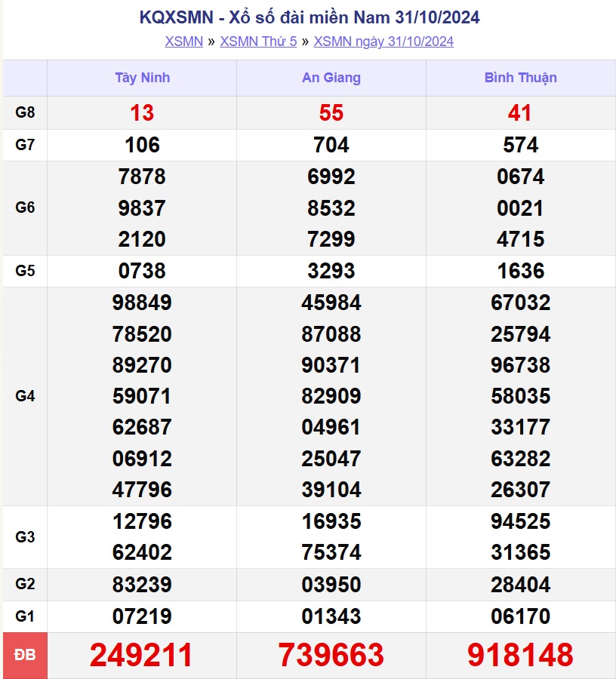The height and width of the screenshot is (679, 616).
Task: Open the XSMN breadcrumb link
Action: 183,41
